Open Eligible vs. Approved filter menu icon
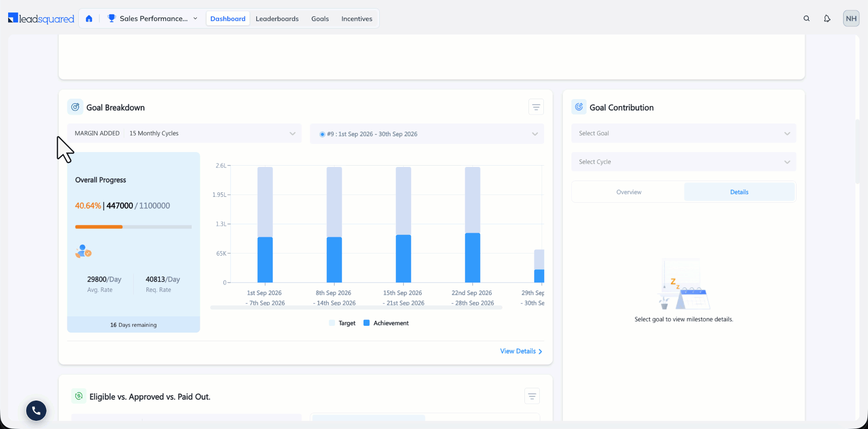This screenshot has width=868, height=429. coord(532,396)
